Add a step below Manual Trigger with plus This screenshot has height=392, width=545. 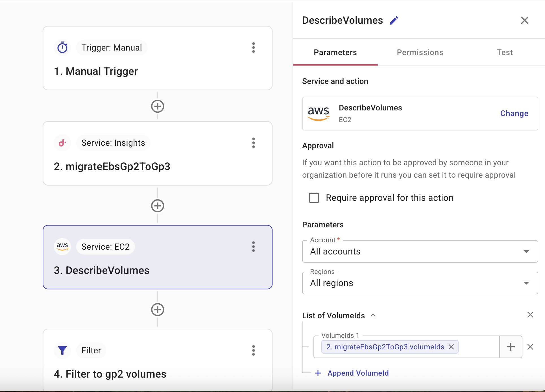(158, 106)
